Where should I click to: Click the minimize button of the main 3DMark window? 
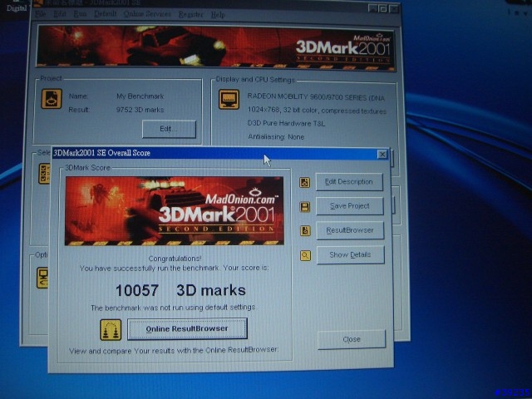pos(373,9)
